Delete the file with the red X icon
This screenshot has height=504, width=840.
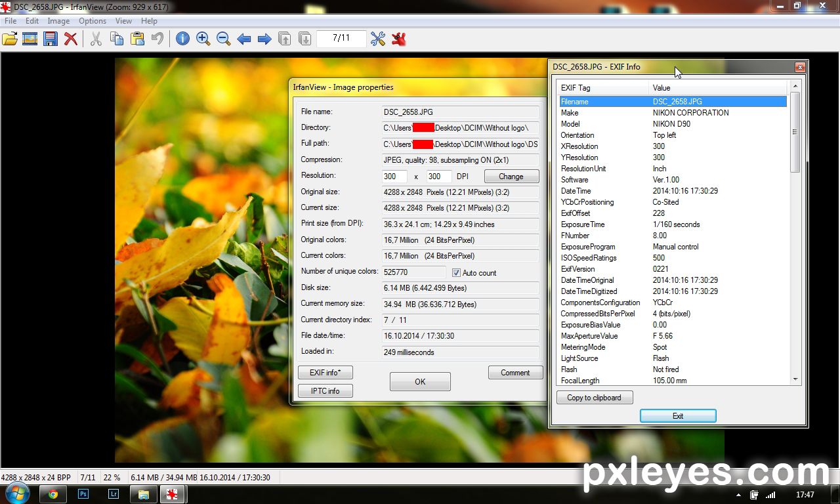point(71,39)
